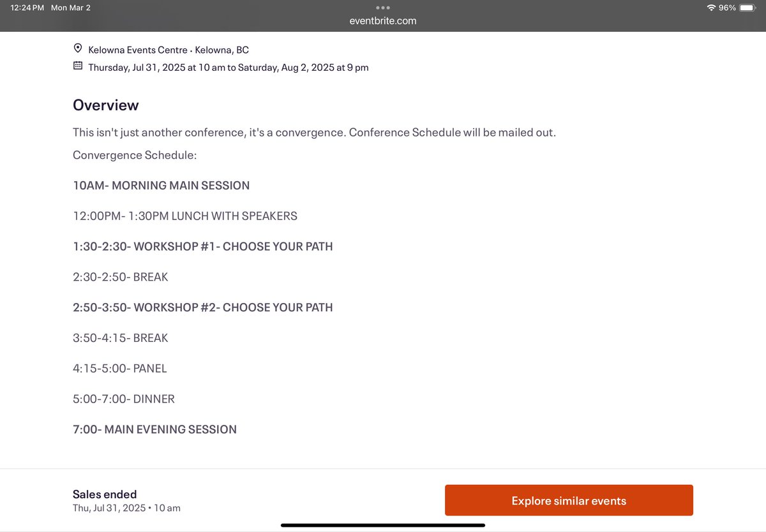Screen dimensions: 766x532
Task: Click the calendar icon beside event date
Action: [x=78, y=66]
